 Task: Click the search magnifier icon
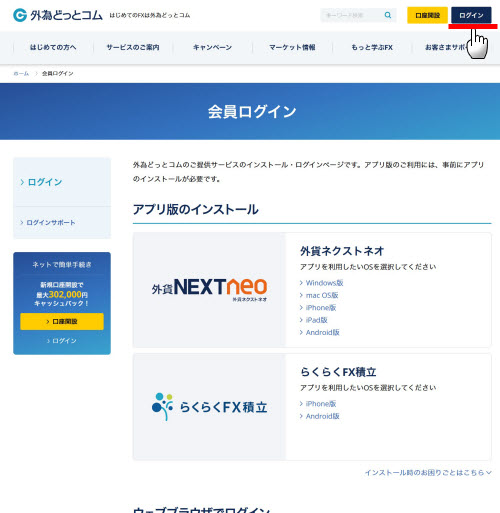(x=388, y=15)
